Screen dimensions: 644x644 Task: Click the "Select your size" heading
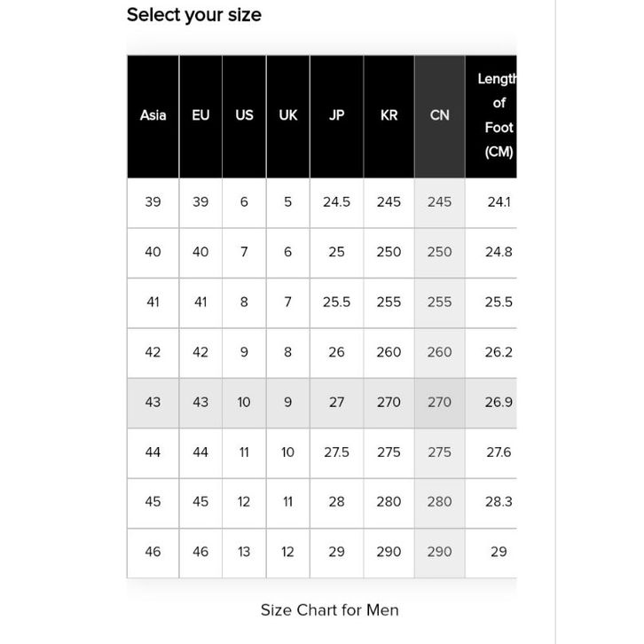pos(194,15)
